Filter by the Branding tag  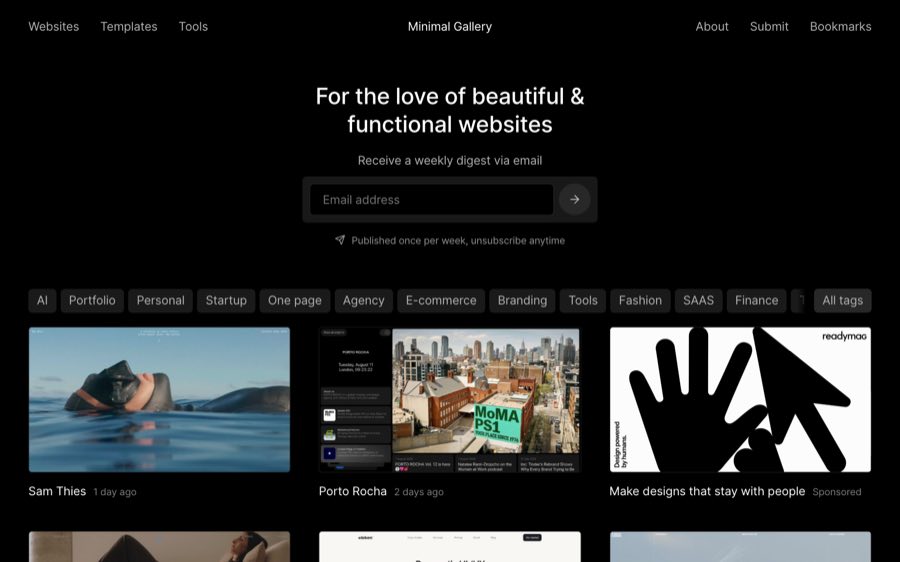click(x=522, y=301)
